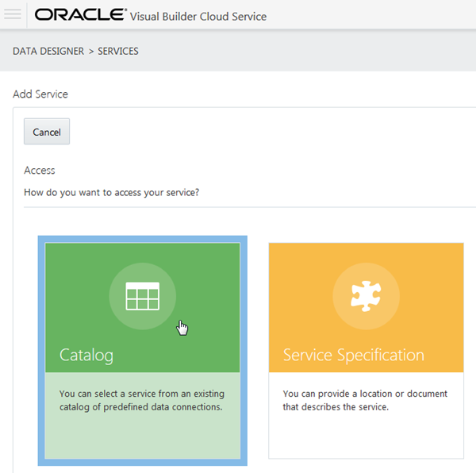Select the Catalog title text
This screenshot has width=476, height=473.
86,356
